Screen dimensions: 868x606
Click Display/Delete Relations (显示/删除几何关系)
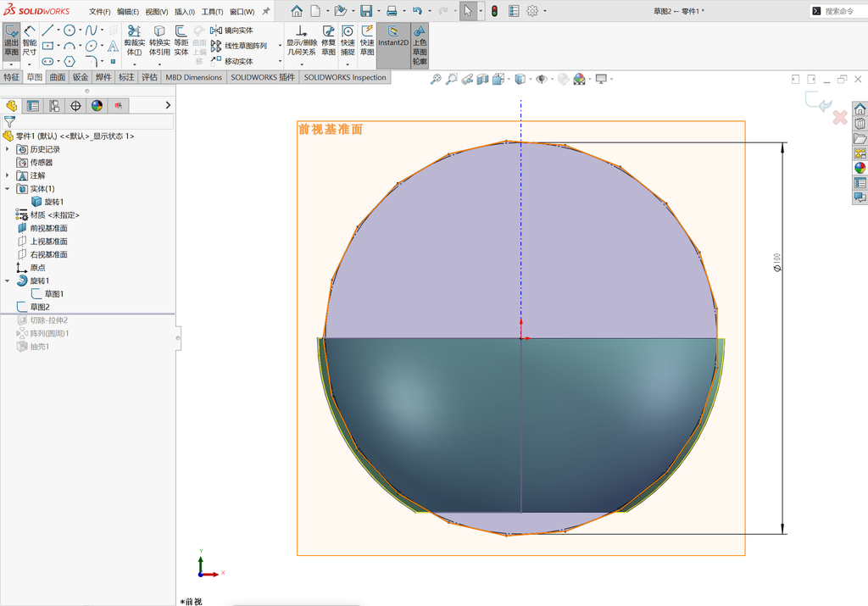(301, 41)
